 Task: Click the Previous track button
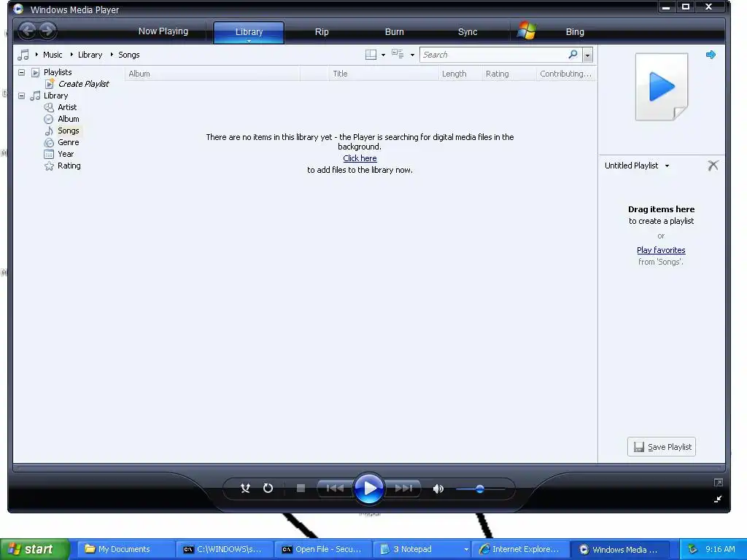click(x=335, y=488)
